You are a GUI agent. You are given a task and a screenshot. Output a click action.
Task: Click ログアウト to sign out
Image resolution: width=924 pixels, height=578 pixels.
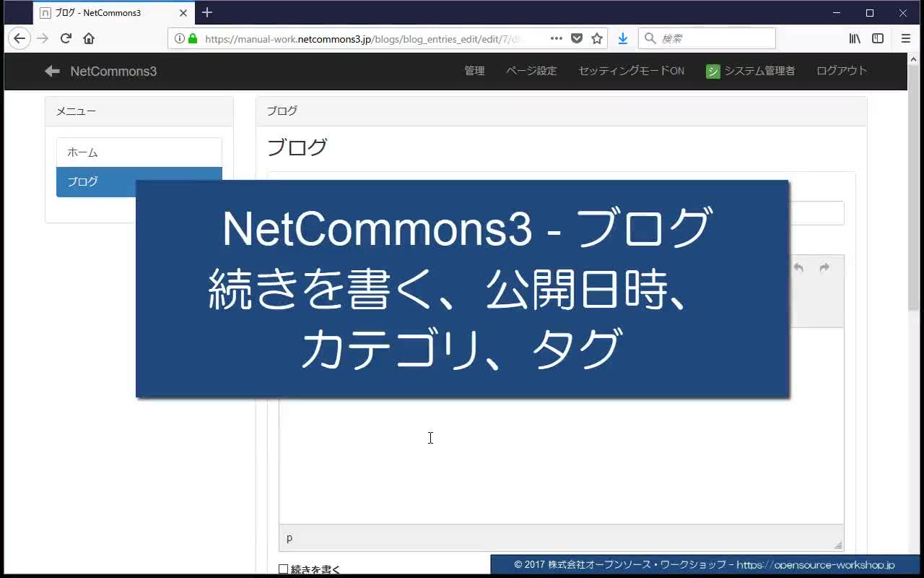click(x=842, y=71)
